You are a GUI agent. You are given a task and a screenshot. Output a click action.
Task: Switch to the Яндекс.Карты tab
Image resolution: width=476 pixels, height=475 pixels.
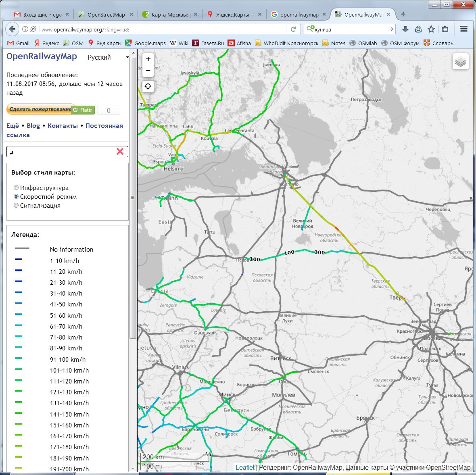pyautogui.click(x=234, y=14)
